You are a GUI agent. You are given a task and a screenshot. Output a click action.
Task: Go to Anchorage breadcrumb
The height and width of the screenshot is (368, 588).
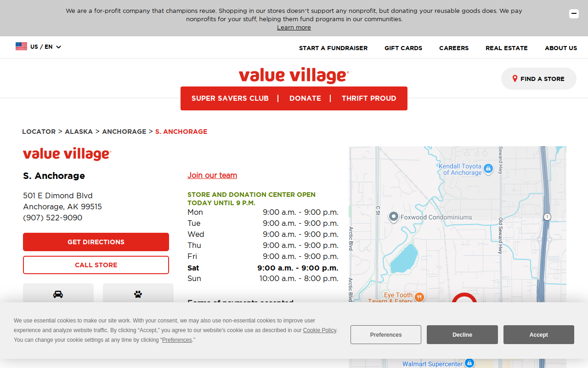[x=124, y=132]
